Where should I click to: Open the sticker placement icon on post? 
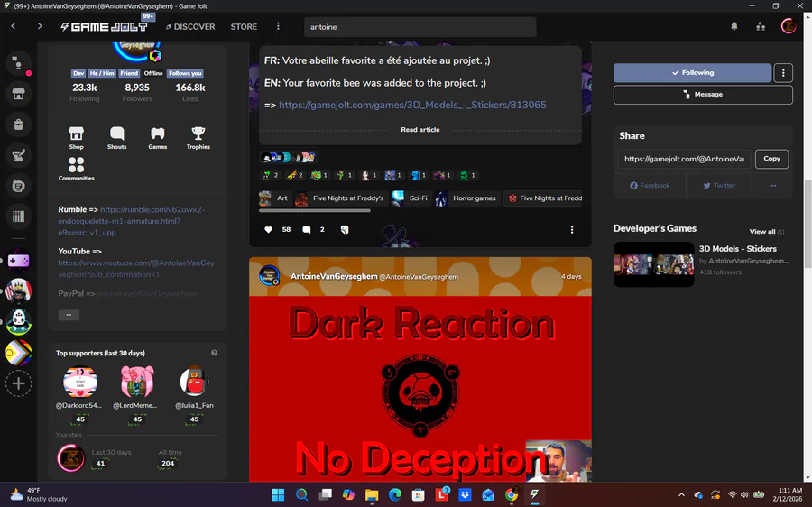(x=345, y=229)
